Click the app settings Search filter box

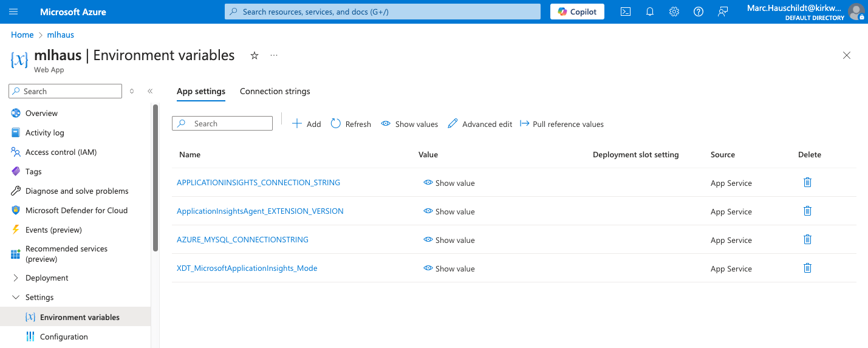point(222,123)
